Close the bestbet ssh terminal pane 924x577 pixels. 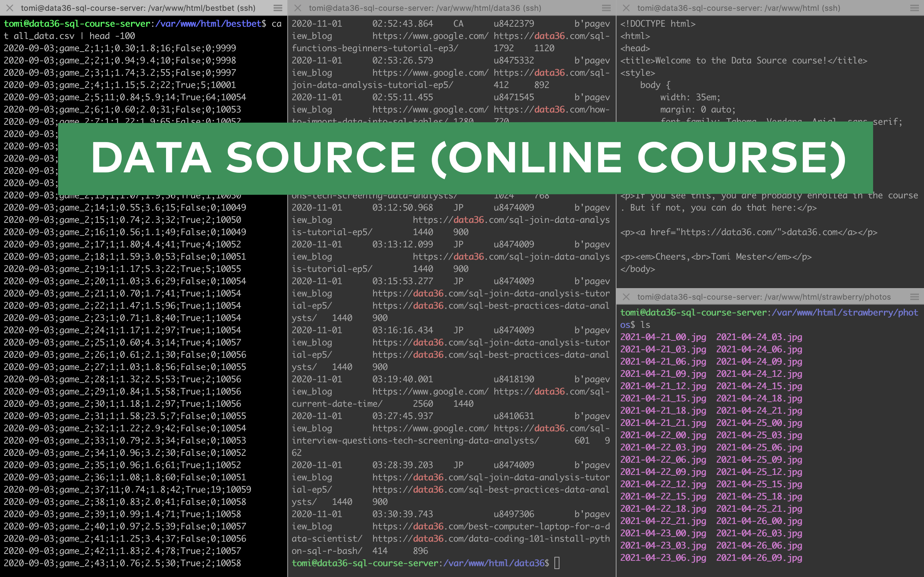(x=10, y=8)
